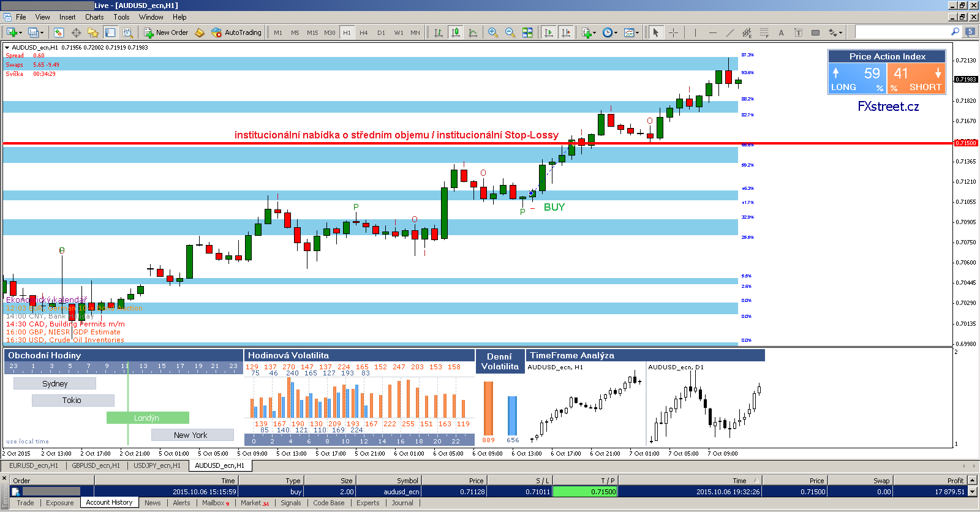
Task: Open the Templates dropdown
Action: (x=631, y=32)
